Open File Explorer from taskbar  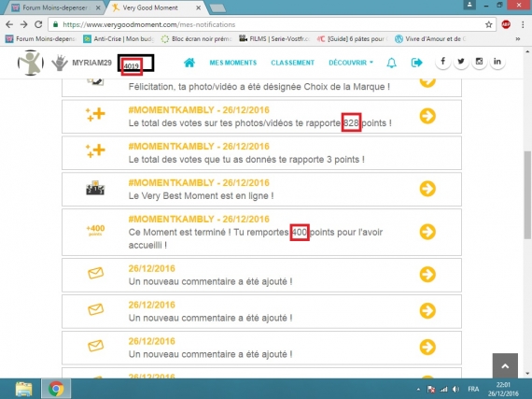click(23, 389)
